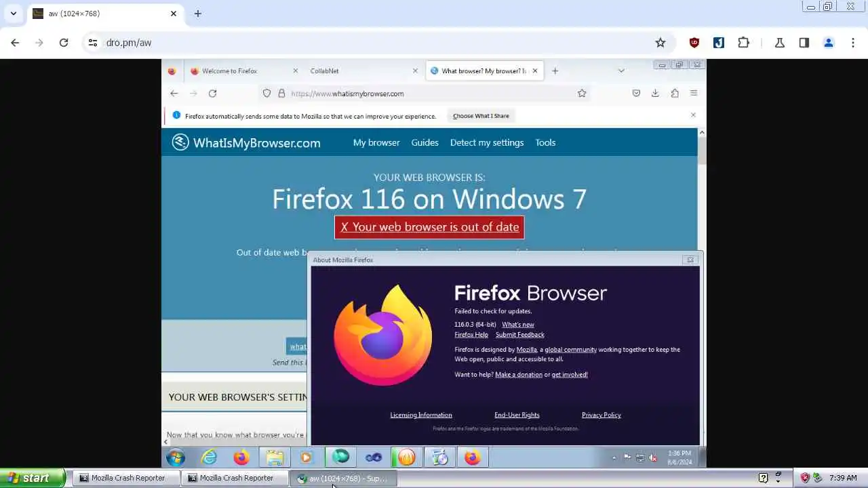Open the Firefox Help link
The width and height of the screenshot is (868, 488).
click(x=471, y=335)
